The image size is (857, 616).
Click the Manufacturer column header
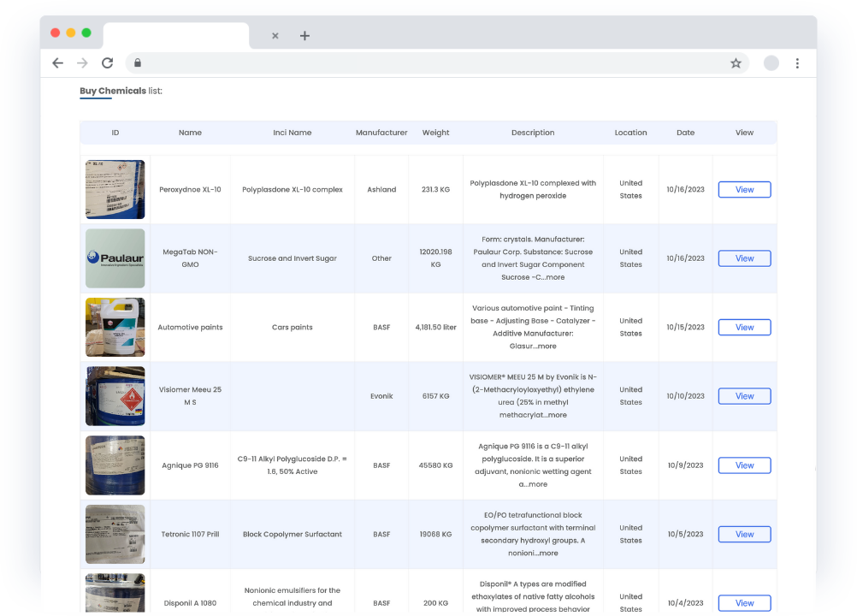click(381, 133)
